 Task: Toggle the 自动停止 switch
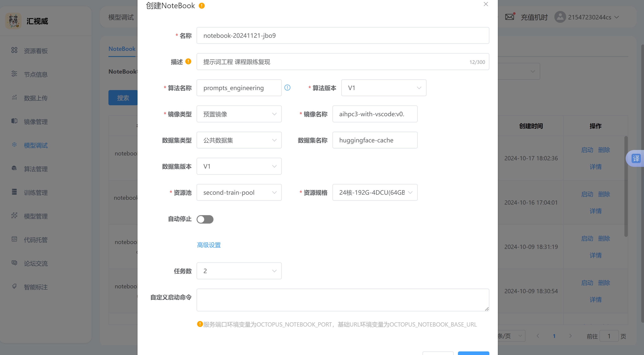click(205, 219)
